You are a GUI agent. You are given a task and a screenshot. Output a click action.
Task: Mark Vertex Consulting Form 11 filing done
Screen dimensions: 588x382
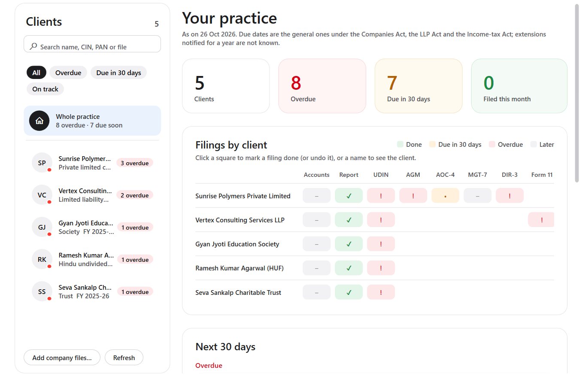541,220
